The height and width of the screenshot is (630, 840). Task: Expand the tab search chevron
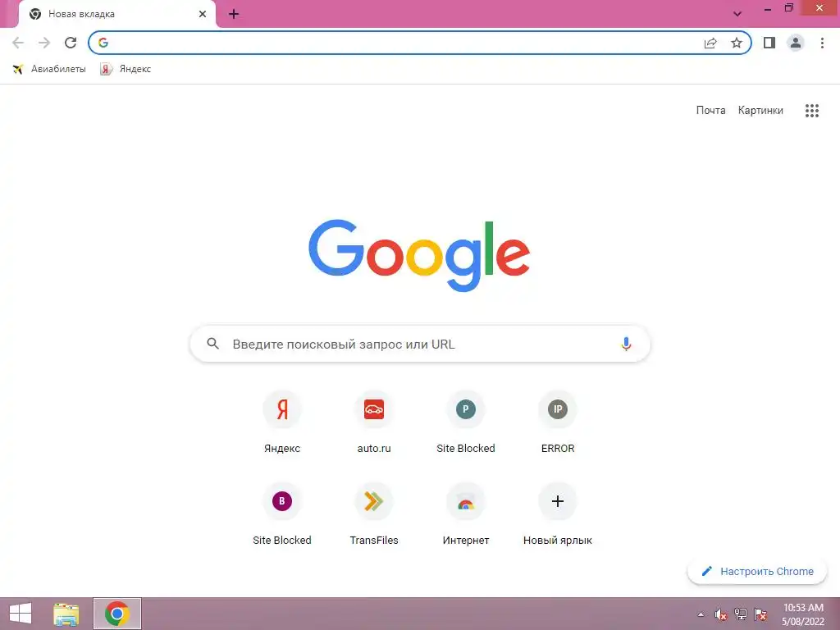tap(737, 14)
